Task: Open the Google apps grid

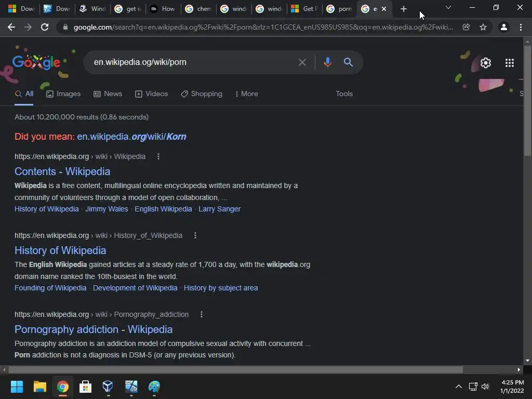Action: point(509,63)
